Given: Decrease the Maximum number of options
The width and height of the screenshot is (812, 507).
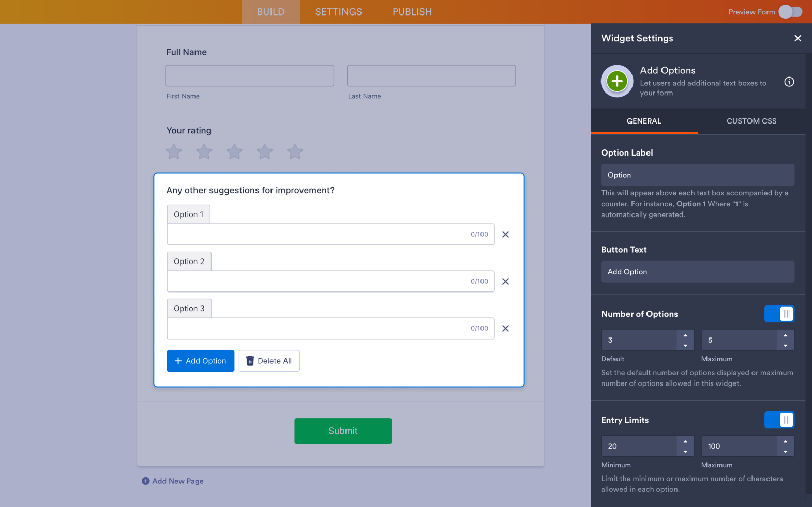Looking at the screenshot, I should tap(785, 345).
